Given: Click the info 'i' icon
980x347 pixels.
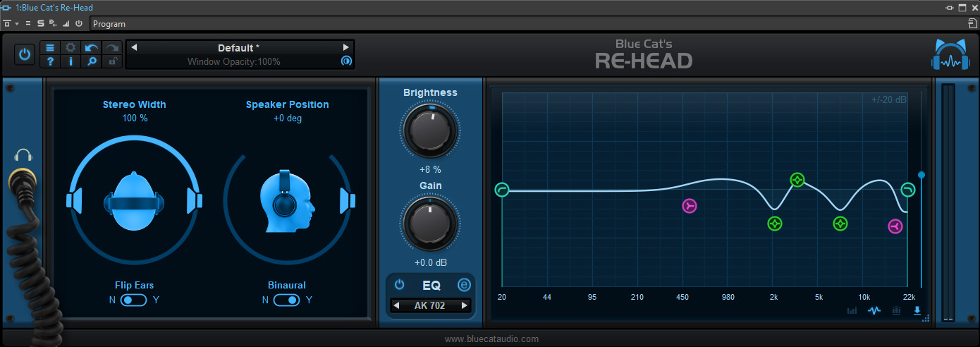Looking at the screenshot, I should [x=71, y=62].
